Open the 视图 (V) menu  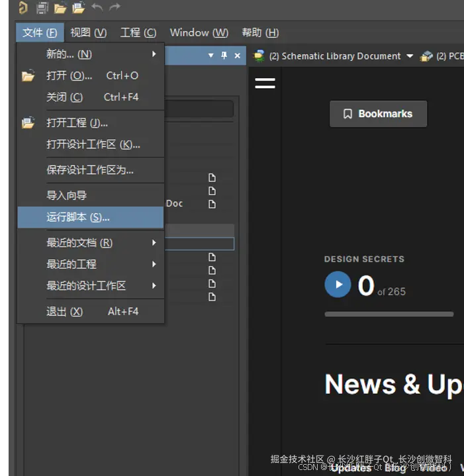88,32
